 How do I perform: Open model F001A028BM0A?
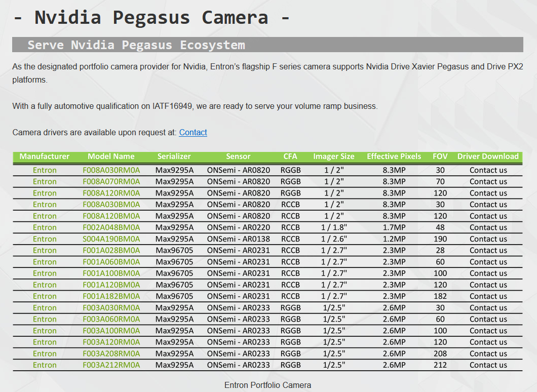pos(111,250)
